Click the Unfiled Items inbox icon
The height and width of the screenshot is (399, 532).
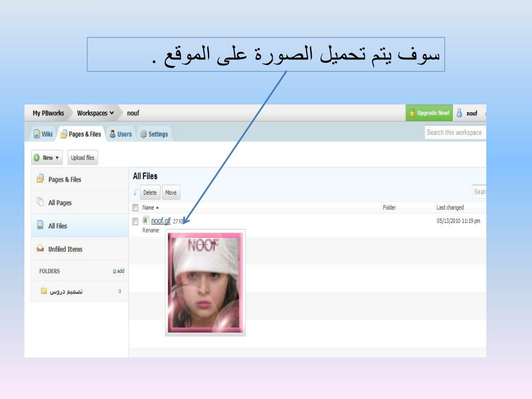click(x=40, y=248)
